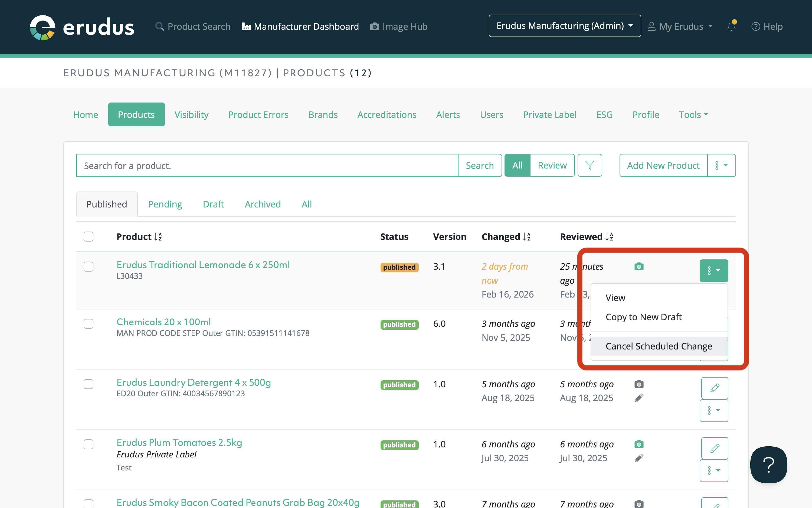Screen dimensions: 812x508
Task: Open the My Erudus dropdown
Action: (680, 26)
